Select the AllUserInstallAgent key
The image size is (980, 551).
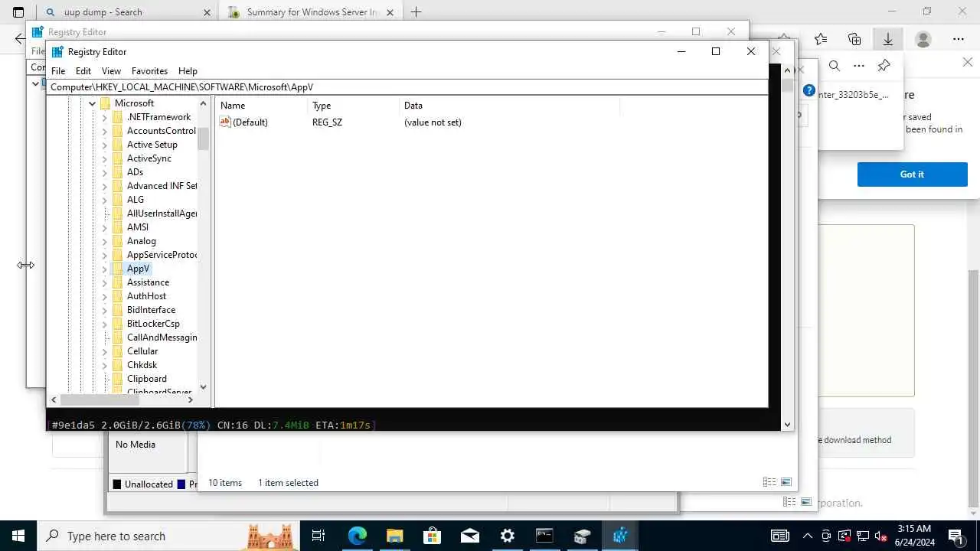[x=162, y=214]
